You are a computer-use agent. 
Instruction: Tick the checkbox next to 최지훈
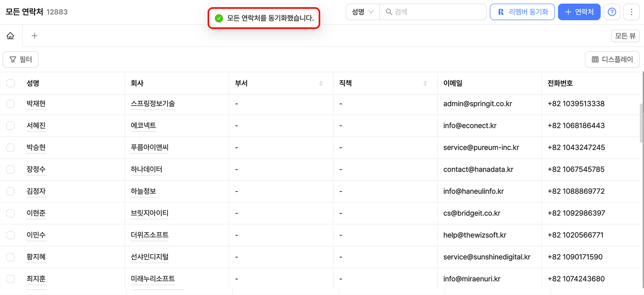pyautogui.click(x=10, y=279)
